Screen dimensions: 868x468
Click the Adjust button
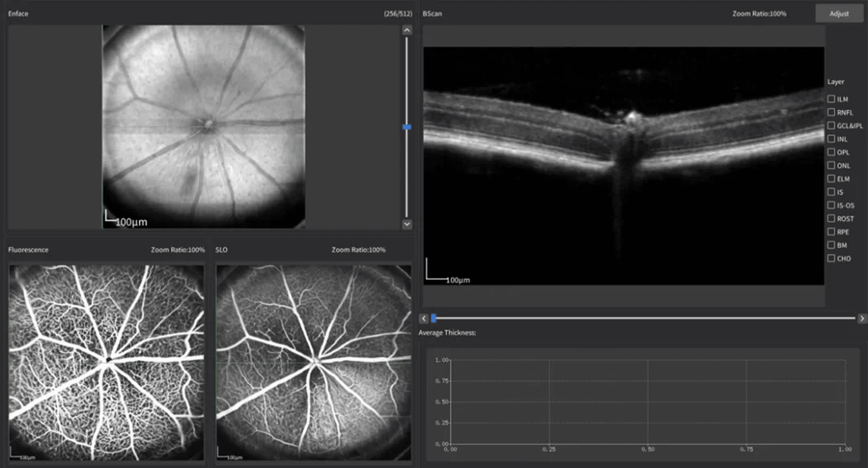[x=839, y=13]
